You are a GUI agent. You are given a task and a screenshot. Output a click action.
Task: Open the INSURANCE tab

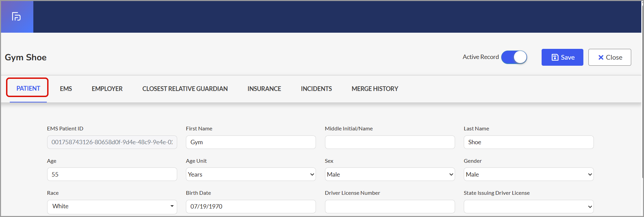[x=264, y=89]
